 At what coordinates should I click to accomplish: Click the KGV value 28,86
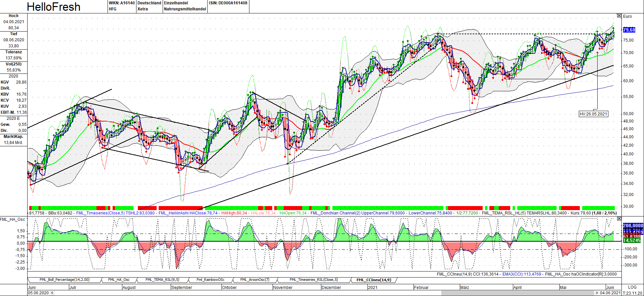click(x=21, y=82)
